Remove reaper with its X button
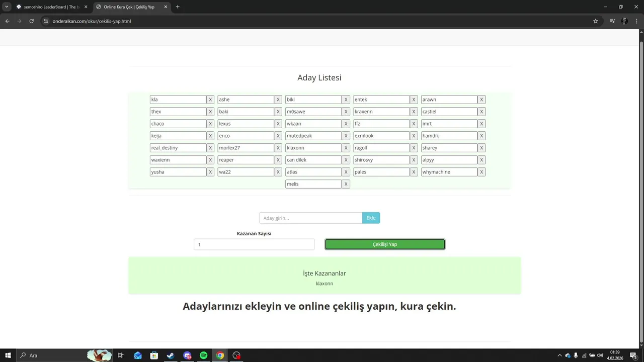 (278, 160)
